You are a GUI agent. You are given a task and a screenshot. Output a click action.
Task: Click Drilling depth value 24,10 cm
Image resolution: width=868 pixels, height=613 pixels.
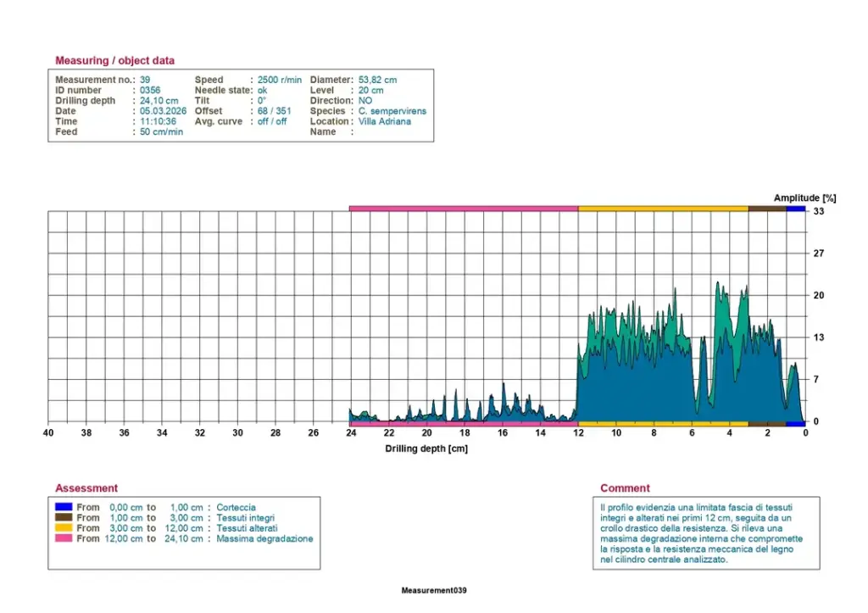pos(159,101)
